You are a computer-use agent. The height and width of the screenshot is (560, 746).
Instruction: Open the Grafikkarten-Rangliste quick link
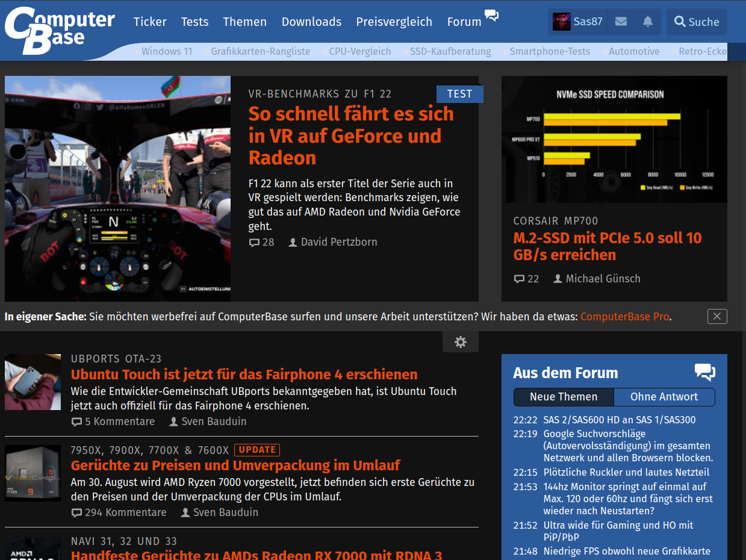261,51
